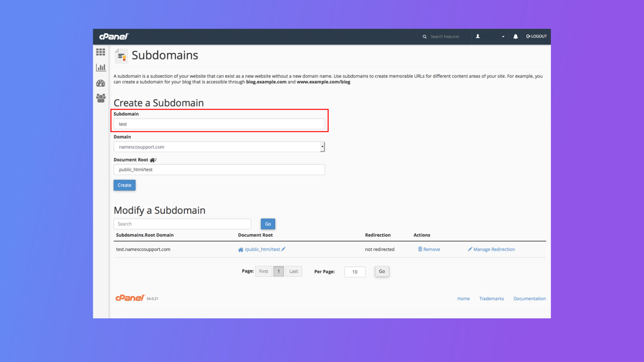Click the Remove subdomain link
The width and height of the screenshot is (644, 362).
(x=429, y=249)
